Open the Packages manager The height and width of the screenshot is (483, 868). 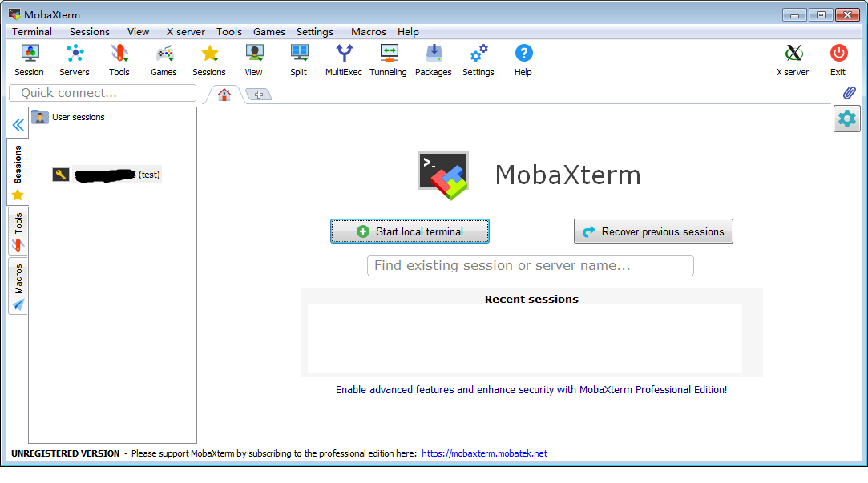click(433, 56)
